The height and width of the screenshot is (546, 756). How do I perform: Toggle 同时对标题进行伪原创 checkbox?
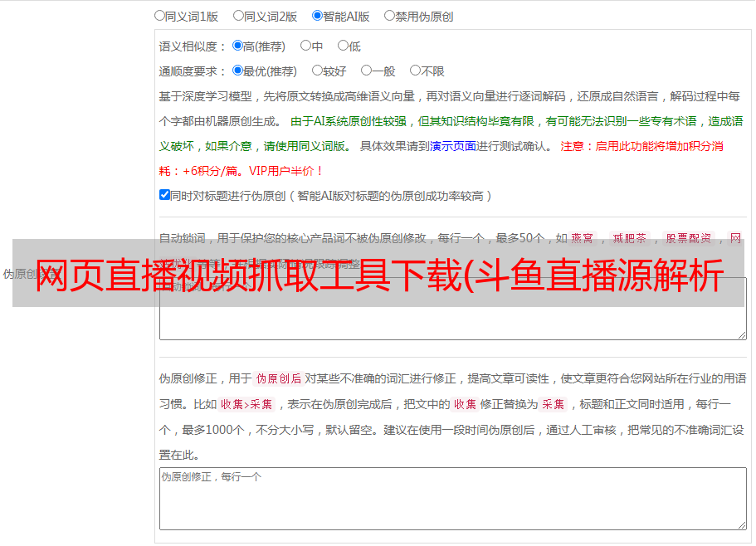click(x=164, y=195)
